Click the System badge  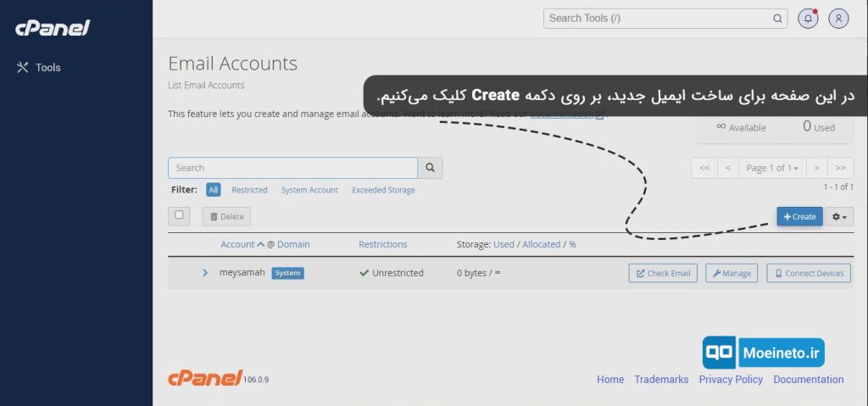(x=288, y=273)
